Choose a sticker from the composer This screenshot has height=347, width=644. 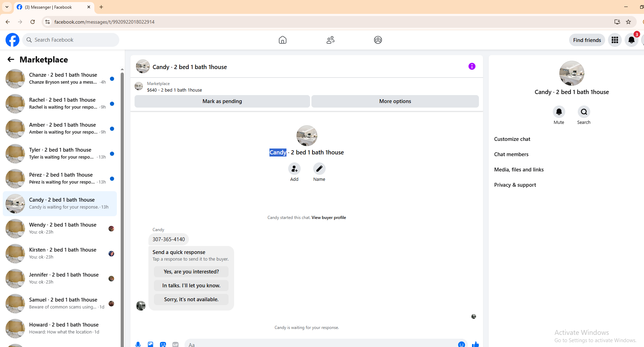[163, 344]
